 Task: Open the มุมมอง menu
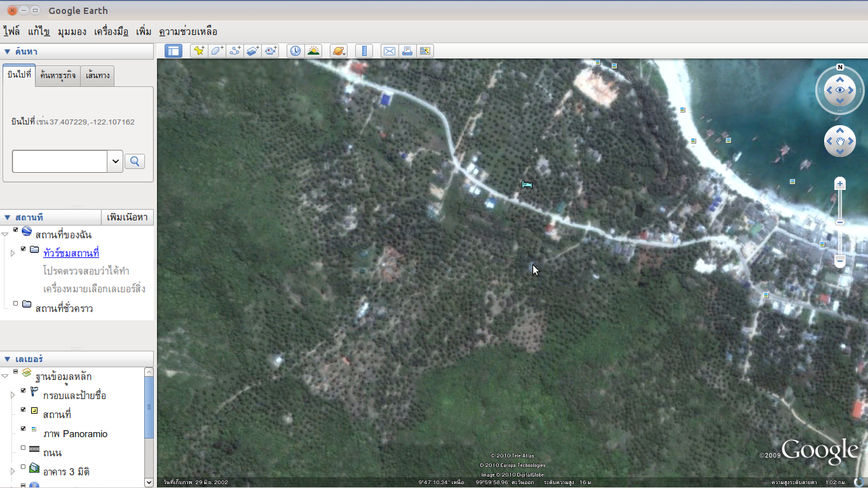[x=72, y=31]
